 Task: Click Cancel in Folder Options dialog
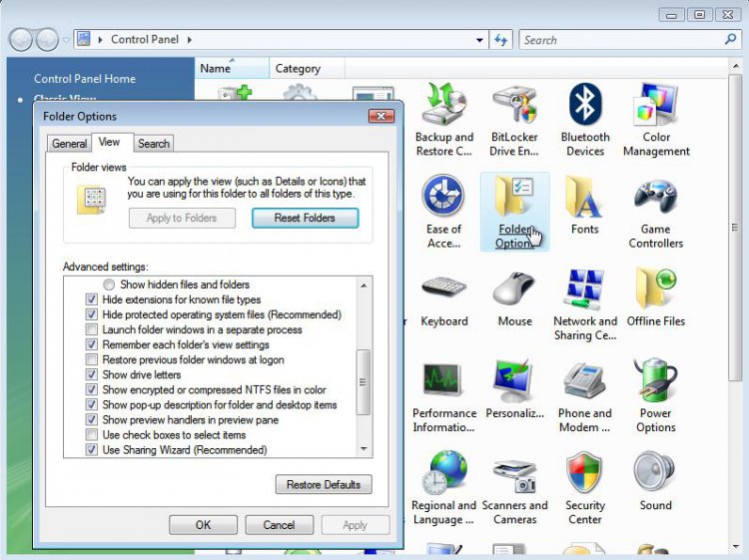[x=279, y=525]
